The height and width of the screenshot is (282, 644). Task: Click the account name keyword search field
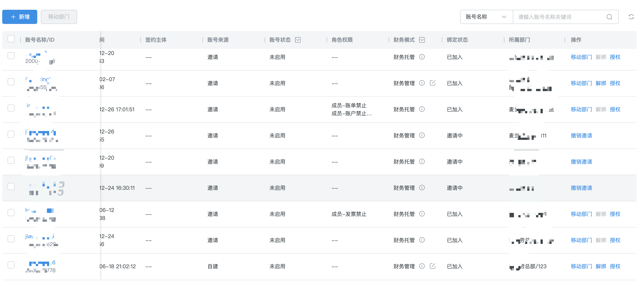[560, 17]
